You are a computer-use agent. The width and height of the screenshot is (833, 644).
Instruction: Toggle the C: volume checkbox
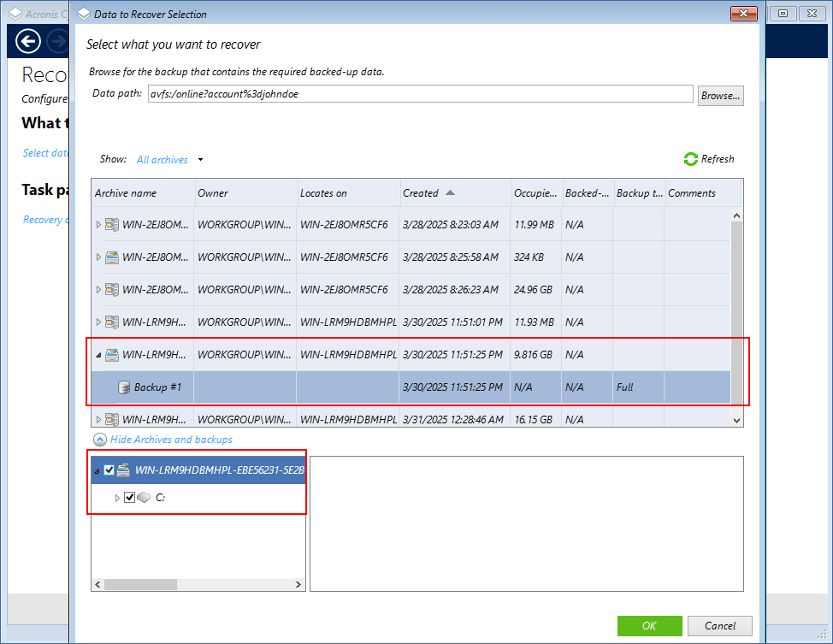click(130, 498)
